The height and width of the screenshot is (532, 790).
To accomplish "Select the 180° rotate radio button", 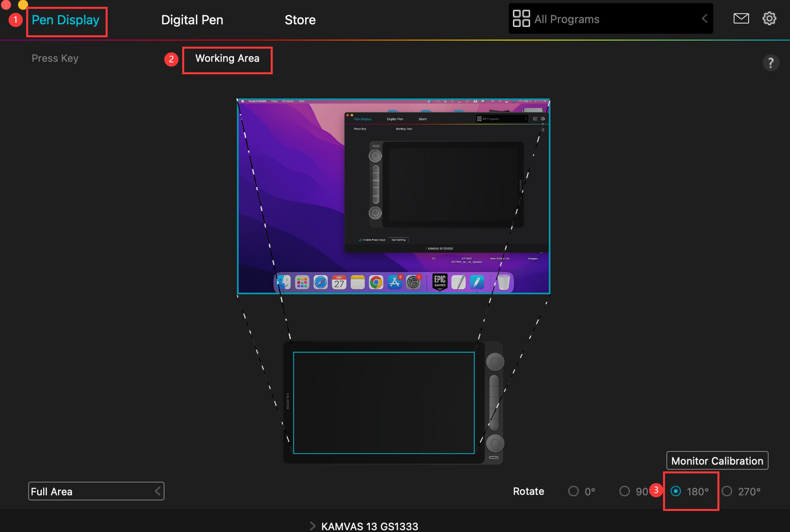I will tap(676, 491).
